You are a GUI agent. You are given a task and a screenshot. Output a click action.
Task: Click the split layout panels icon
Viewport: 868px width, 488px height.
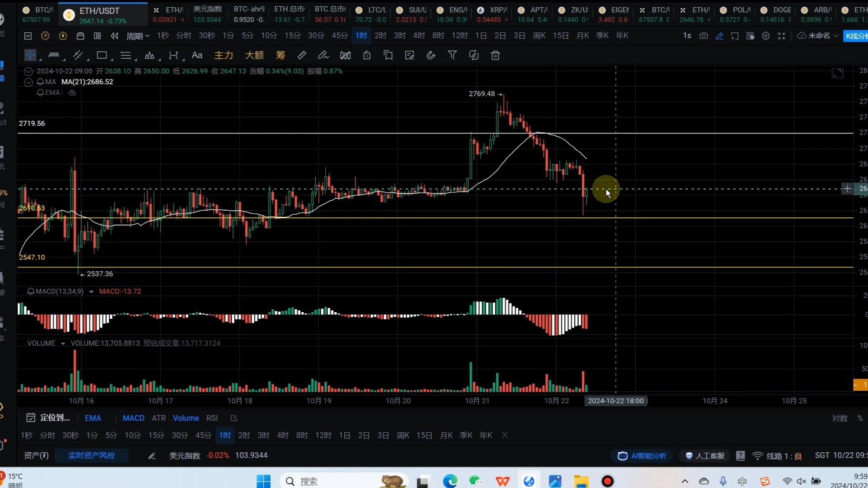coord(97,36)
